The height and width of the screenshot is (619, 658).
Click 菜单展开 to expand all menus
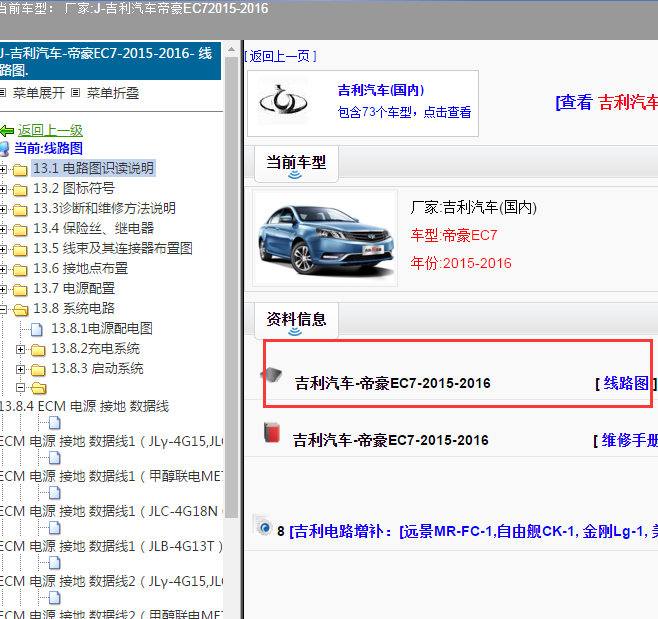tap(39, 93)
